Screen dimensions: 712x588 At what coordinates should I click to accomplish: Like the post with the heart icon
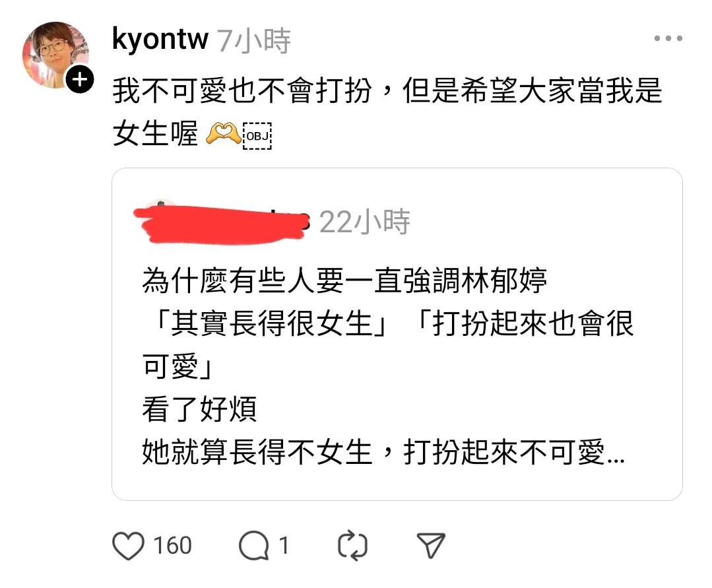tap(128, 545)
